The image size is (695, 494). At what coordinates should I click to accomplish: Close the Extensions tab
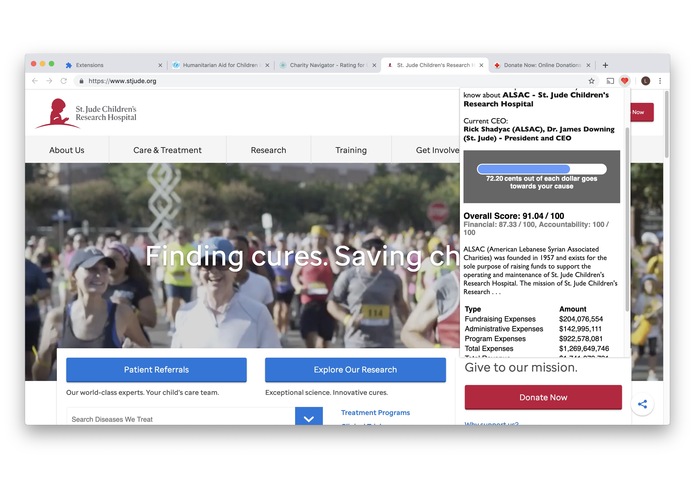pyautogui.click(x=160, y=65)
